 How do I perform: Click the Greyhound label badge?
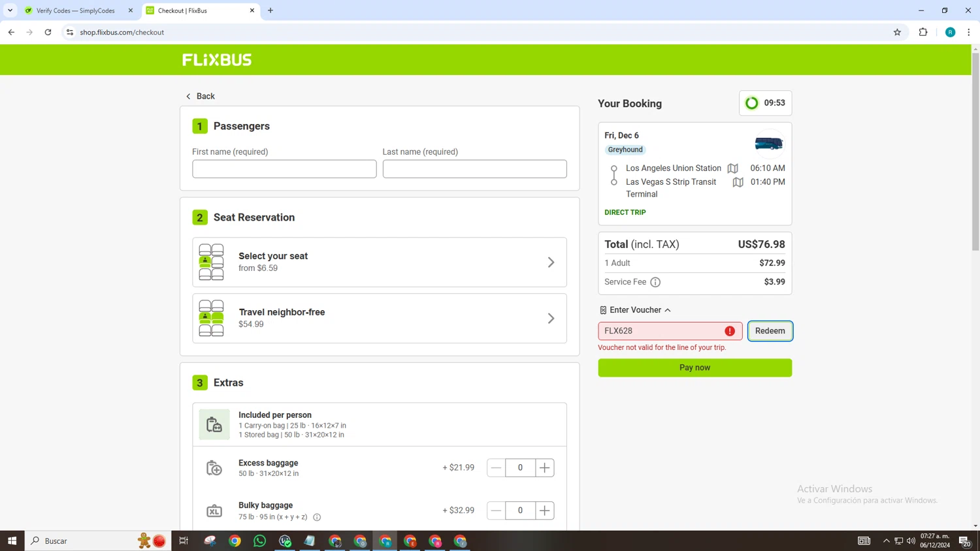pos(625,150)
